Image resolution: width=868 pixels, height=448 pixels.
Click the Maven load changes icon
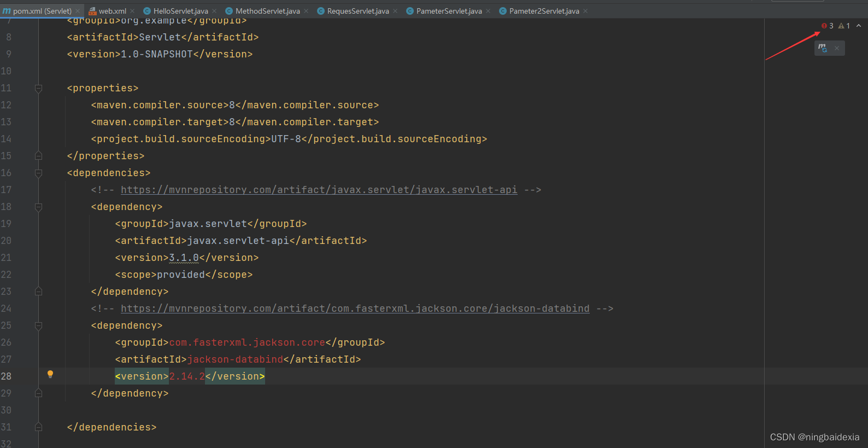tap(823, 48)
